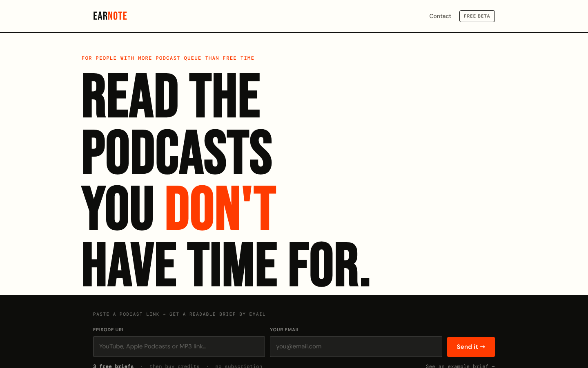Click the 3 free briefs text
This screenshot has width=588, height=368.
click(x=114, y=366)
